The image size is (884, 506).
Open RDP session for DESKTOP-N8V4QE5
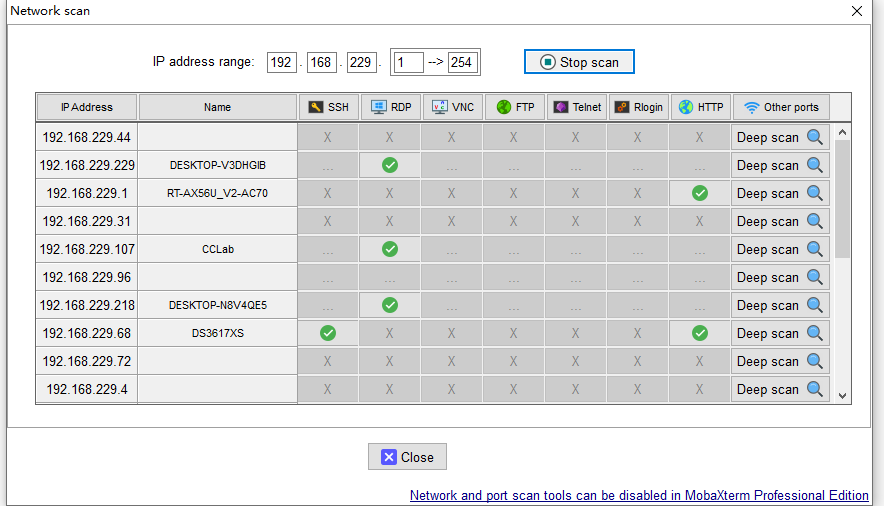pyautogui.click(x=390, y=305)
